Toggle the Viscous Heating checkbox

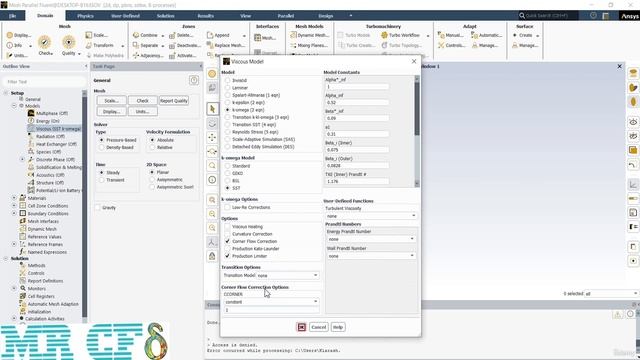pyautogui.click(x=227, y=227)
